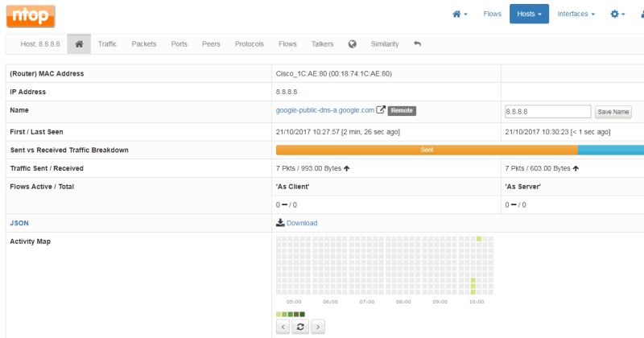Click the 'As Client' header
The height and width of the screenshot is (338, 644).
click(292, 187)
